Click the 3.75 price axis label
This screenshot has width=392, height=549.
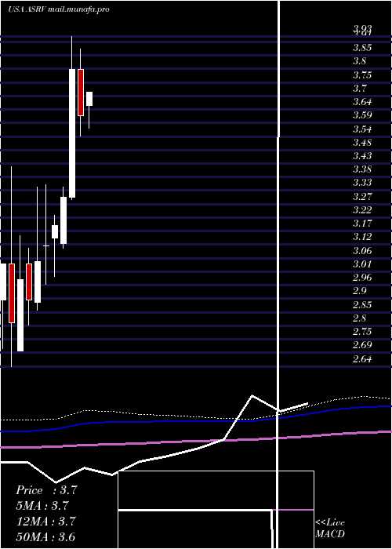pos(362,75)
